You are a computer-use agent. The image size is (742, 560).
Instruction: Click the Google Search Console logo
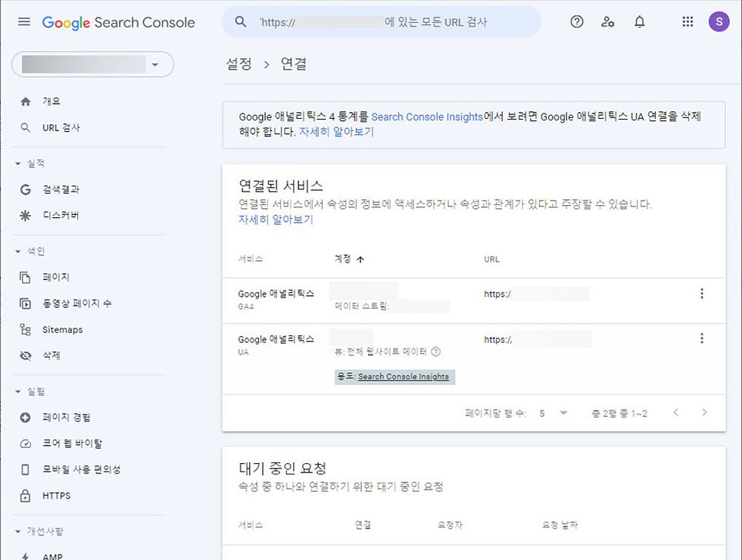click(x=118, y=22)
